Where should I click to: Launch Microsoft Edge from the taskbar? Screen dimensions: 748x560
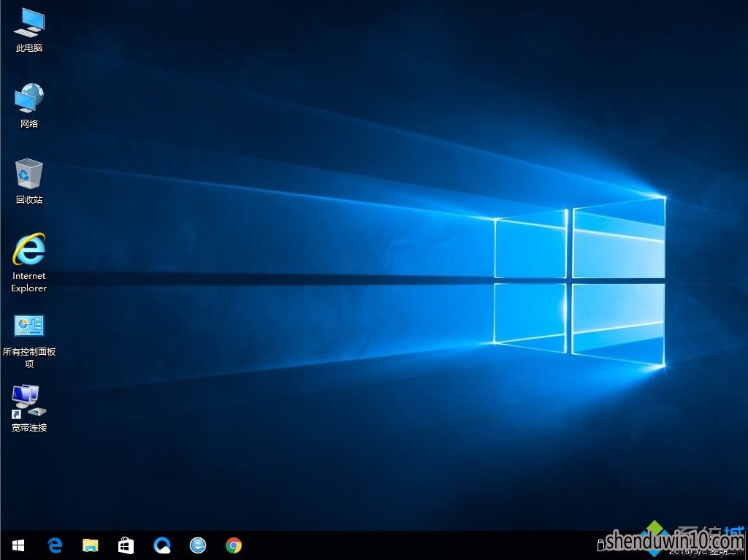pos(55,545)
